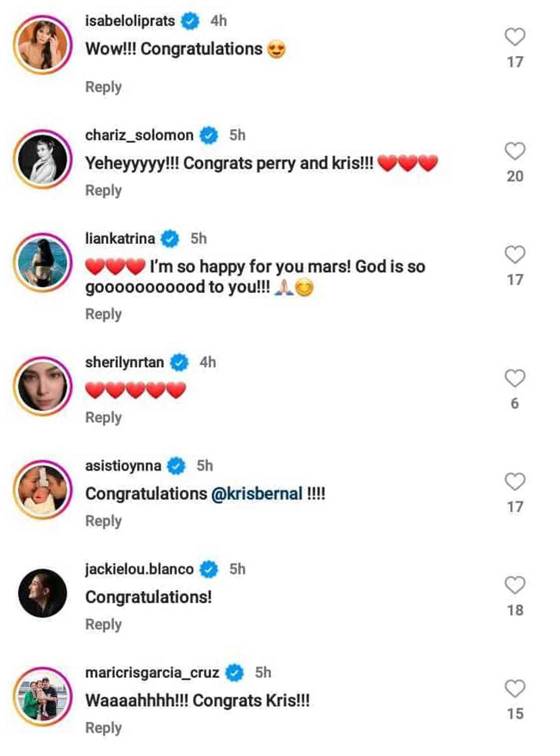Open the @krisbernal mention link
560x756 pixels.
pyautogui.click(x=257, y=494)
